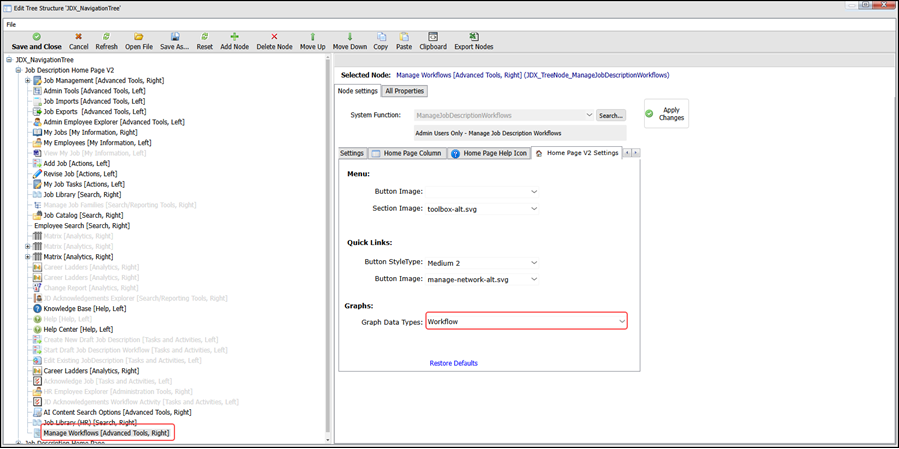Open the Button StyleType dropdown (Medium 2)

(534, 263)
